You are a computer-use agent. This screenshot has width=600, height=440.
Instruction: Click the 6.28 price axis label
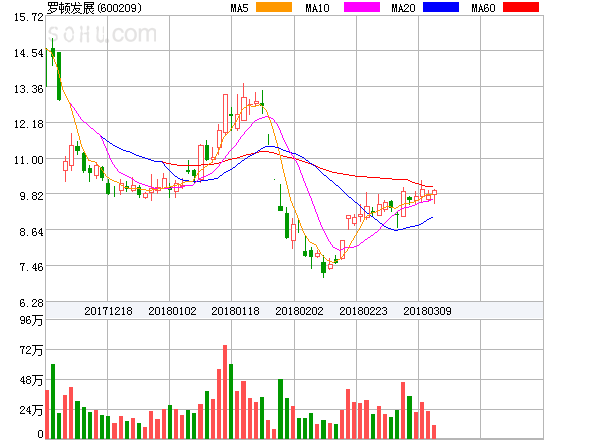click(31, 303)
